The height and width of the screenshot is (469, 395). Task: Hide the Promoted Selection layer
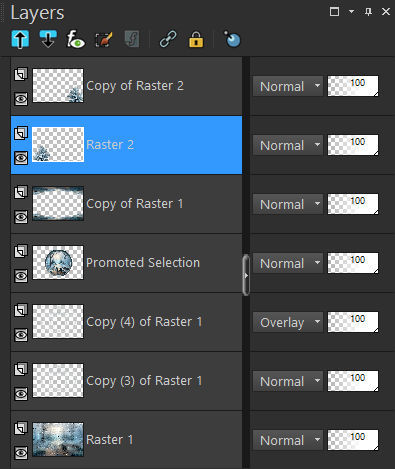21,276
